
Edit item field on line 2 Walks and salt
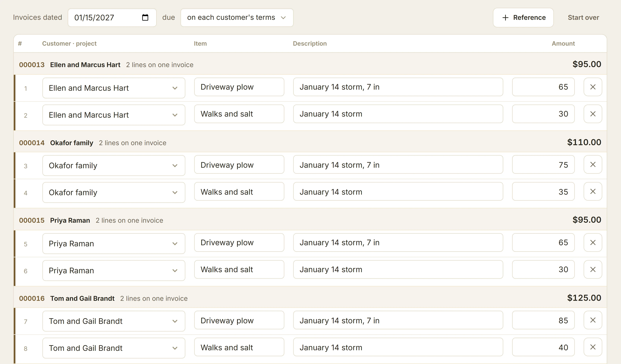point(239,114)
